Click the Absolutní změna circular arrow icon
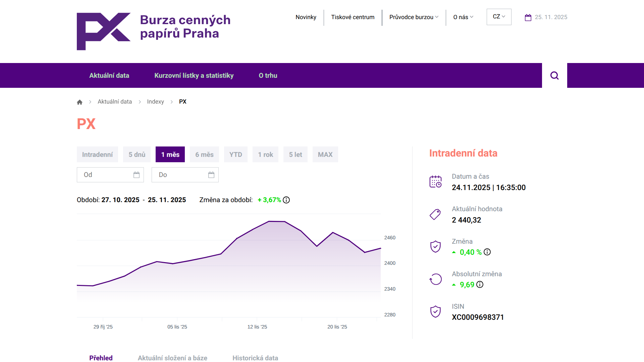This screenshot has height=362, width=644. [435, 279]
